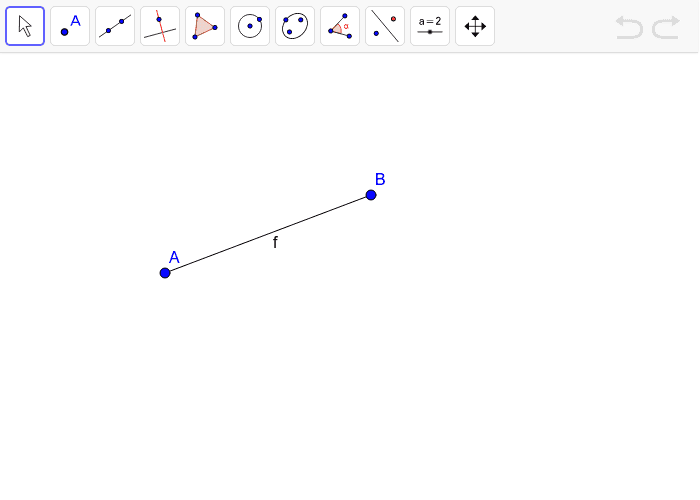
Task: Select the Reflect about Line tool
Action: pos(385,26)
